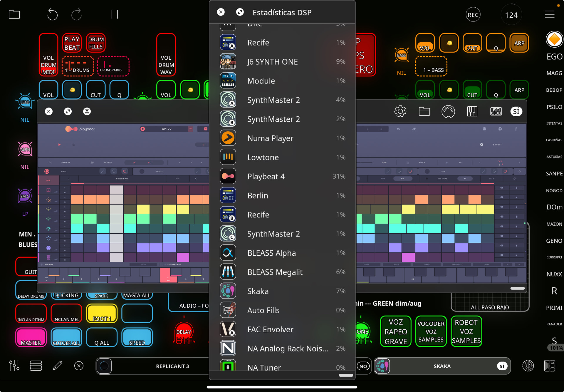Click the J6 SYNTH ONE plugin icon
Image resolution: width=564 pixels, height=392 pixels.
point(228,62)
